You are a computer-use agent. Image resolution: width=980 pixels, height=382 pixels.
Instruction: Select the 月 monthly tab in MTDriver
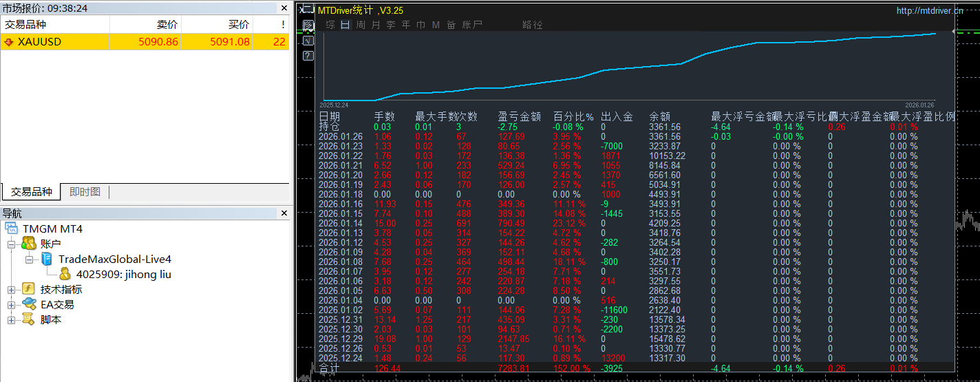click(x=376, y=25)
